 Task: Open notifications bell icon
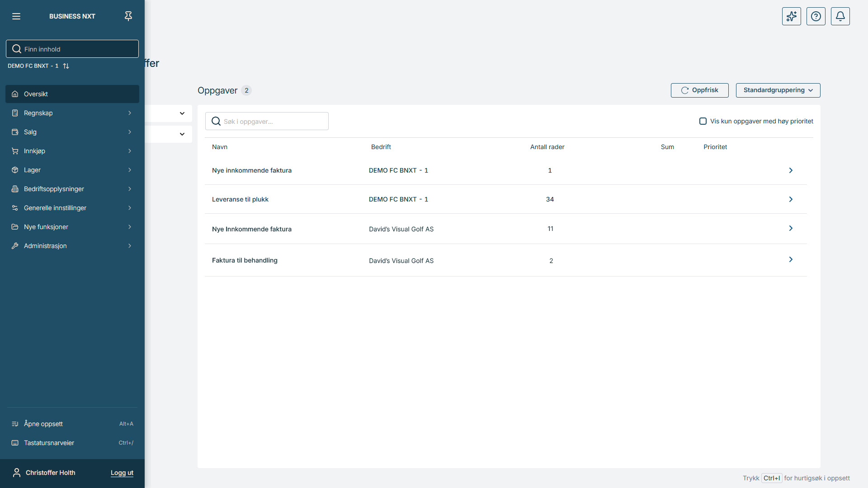tap(840, 16)
